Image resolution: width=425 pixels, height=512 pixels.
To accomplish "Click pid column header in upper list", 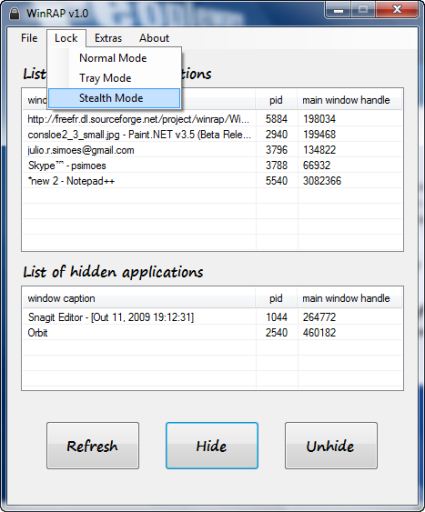I will pos(276,100).
